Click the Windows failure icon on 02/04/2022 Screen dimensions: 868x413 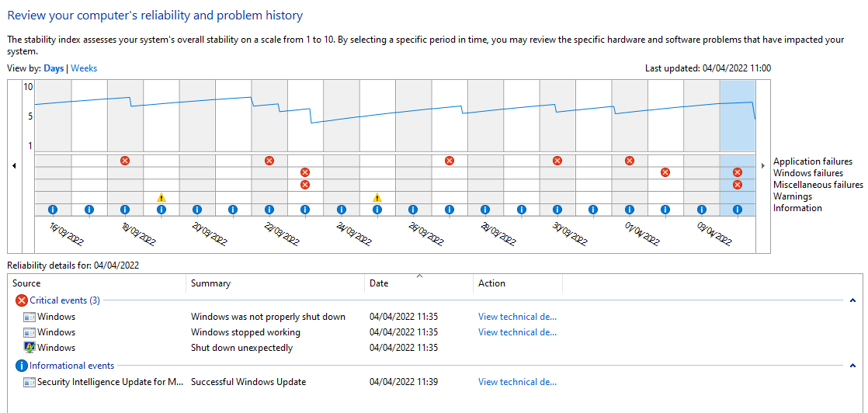pos(665,172)
